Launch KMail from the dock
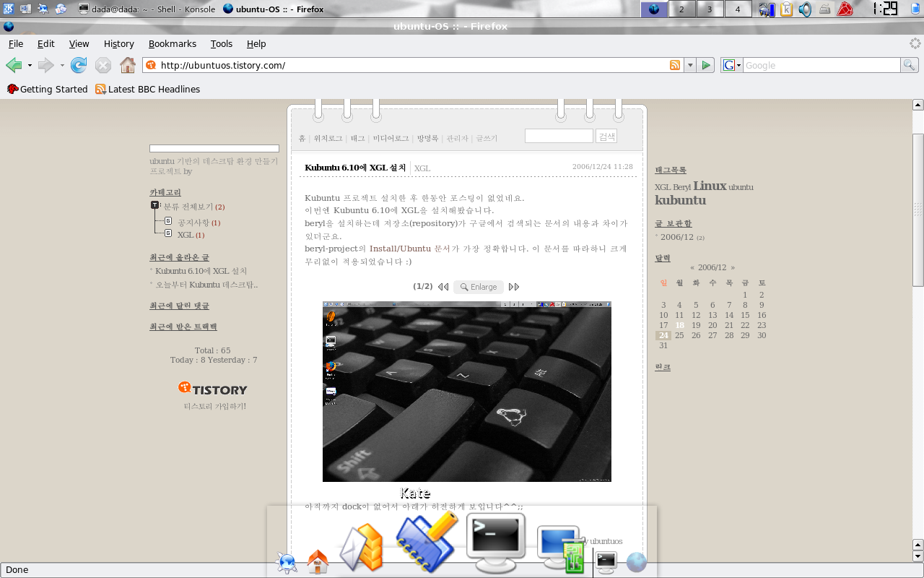 361,548
